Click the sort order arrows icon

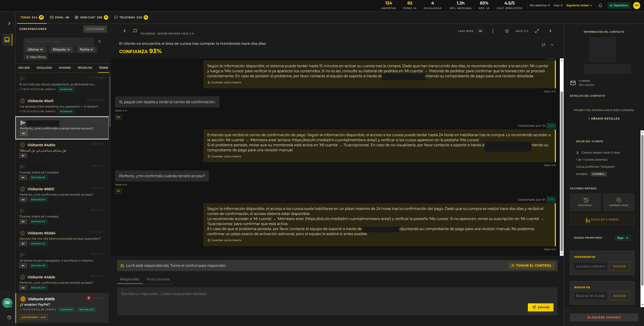click(99, 41)
